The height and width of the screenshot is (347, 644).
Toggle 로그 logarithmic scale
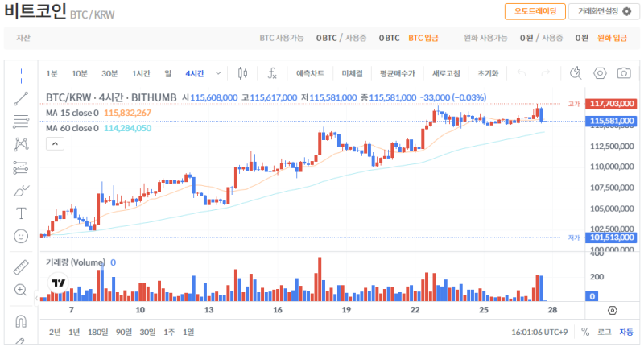(605, 332)
